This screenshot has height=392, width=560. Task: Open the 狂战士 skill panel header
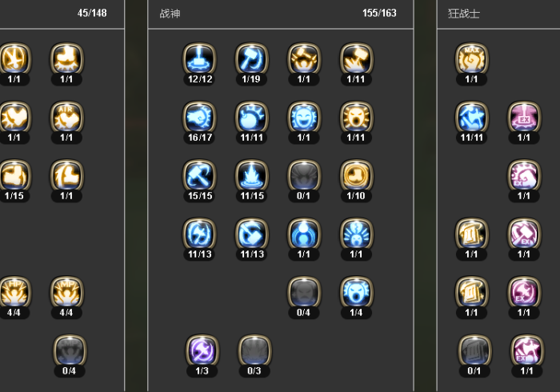(463, 14)
